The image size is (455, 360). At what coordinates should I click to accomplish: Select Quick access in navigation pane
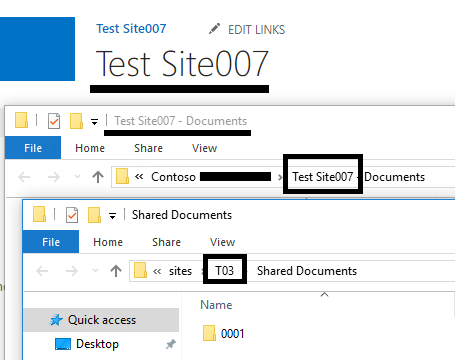tap(101, 320)
